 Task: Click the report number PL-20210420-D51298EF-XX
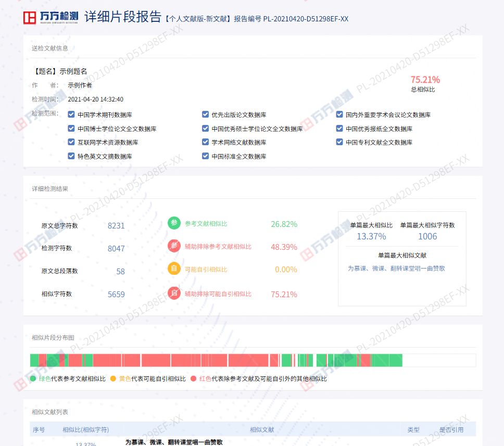click(306, 19)
